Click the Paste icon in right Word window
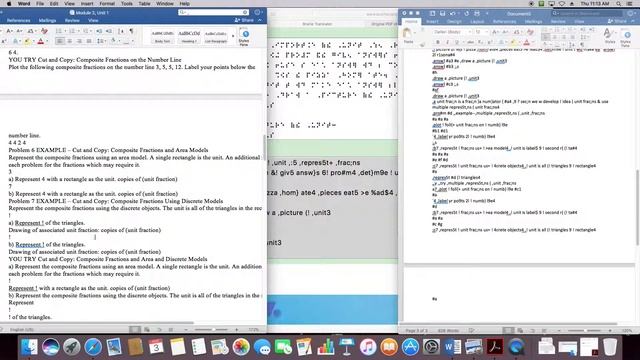The height and width of the screenshot is (360, 640). [407, 36]
